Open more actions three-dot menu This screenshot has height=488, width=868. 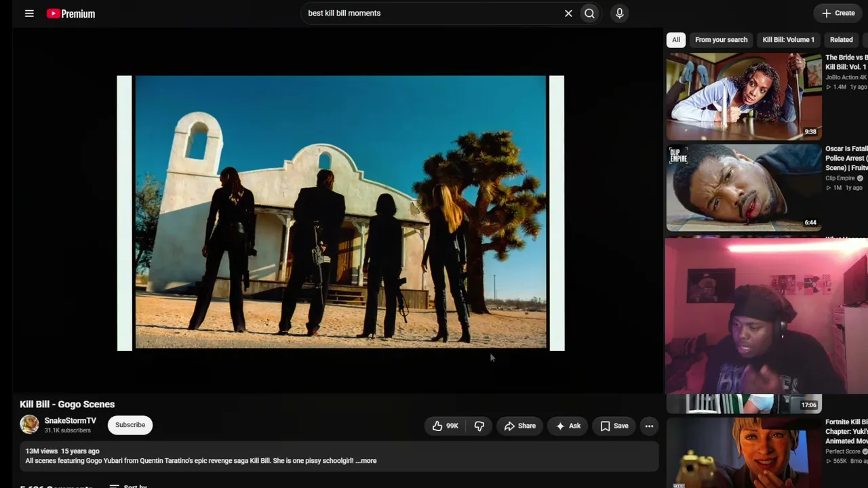point(649,426)
